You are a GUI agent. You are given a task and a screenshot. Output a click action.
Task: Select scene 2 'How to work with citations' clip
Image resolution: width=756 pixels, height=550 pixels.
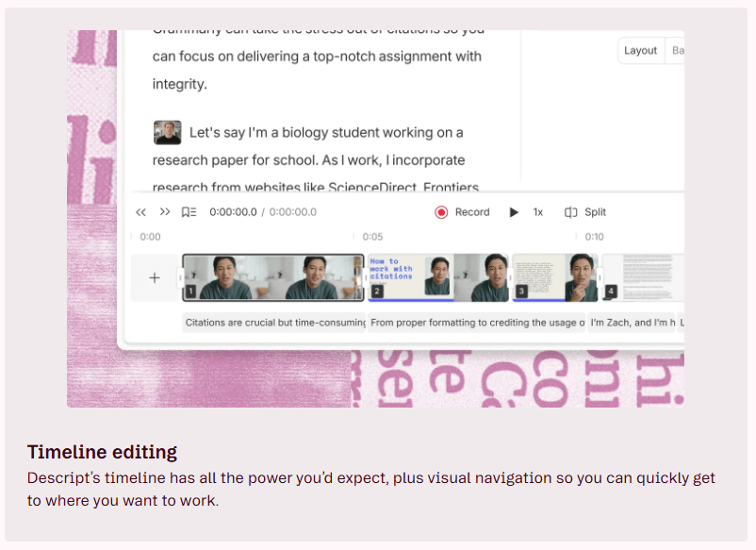pyautogui.click(x=437, y=277)
